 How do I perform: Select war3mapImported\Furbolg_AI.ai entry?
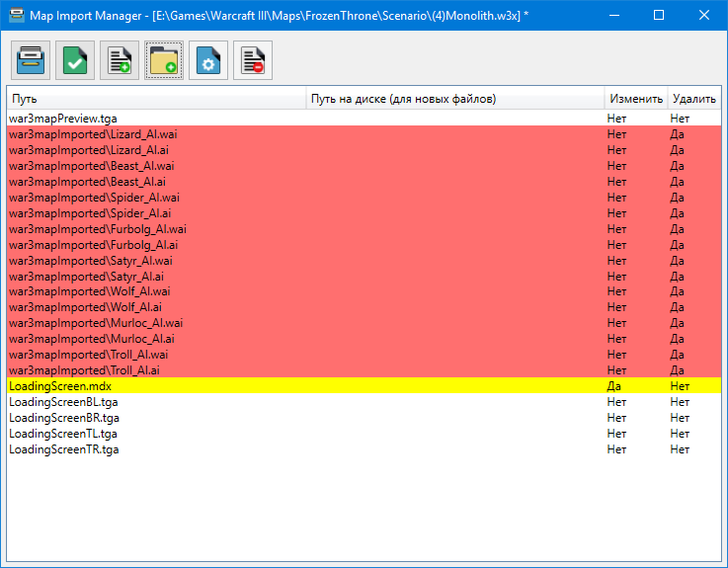click(x=364, y=245)
